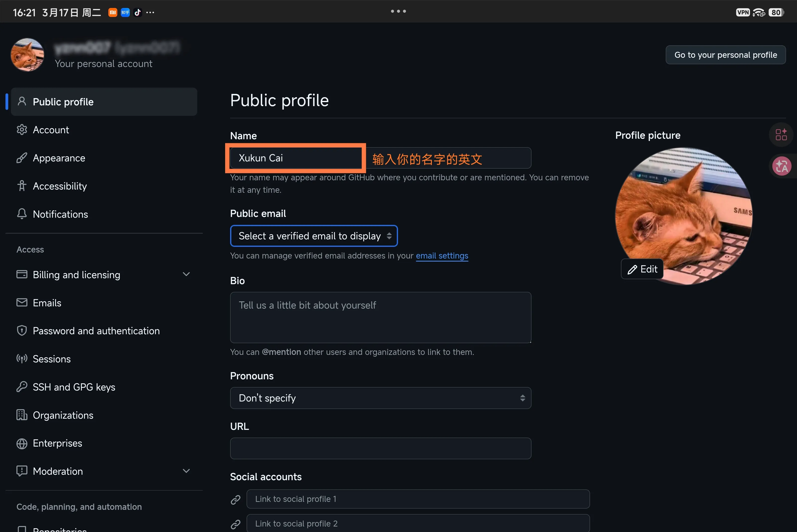Open the Pronouns dropdown
797x532 pixels.
380,398
